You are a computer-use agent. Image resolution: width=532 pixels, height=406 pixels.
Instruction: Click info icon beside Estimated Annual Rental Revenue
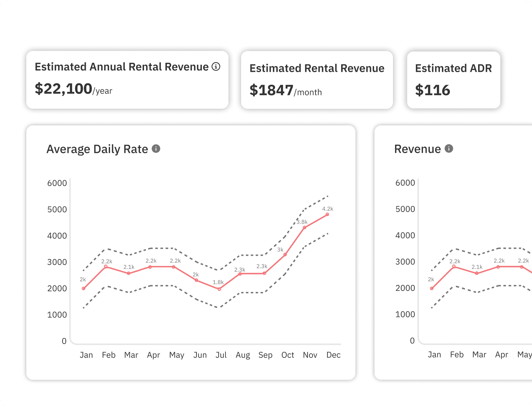(x=216, y=67)
